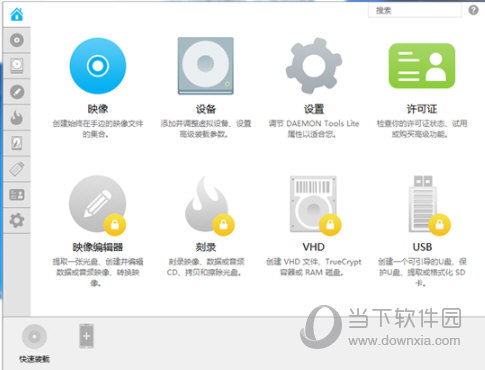Click the VHD title label
This screenshot has width=485, height=370.
pos(314,247)
